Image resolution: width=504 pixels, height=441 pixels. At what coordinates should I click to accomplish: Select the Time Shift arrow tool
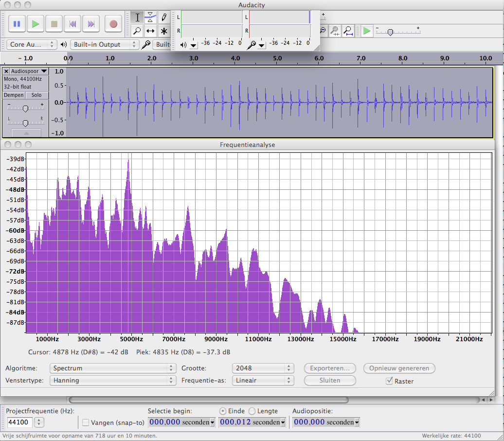[x=151, y=31]
